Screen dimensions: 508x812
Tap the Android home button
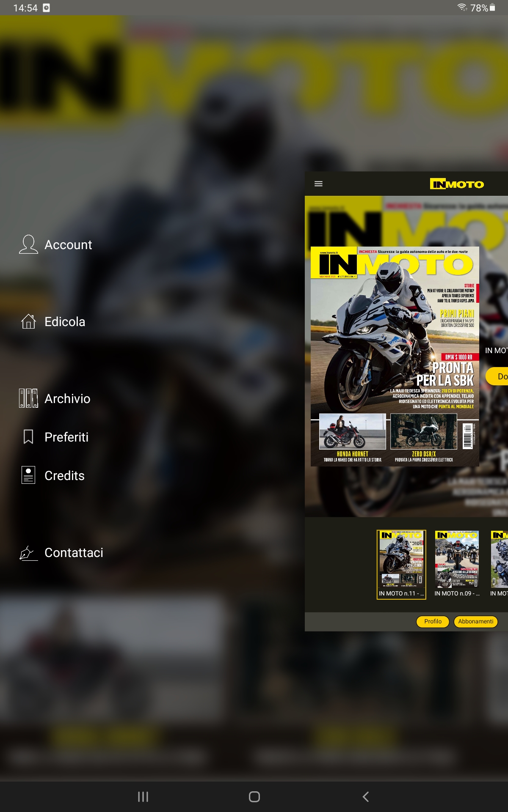(254, 797)
